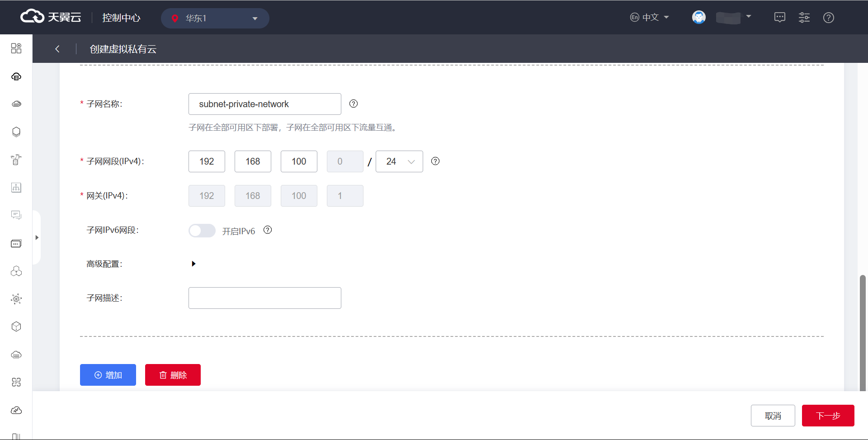Show the help tip beside 开启IPv6
The height and width of the screenshot is (440, 868).
point(268,230)
